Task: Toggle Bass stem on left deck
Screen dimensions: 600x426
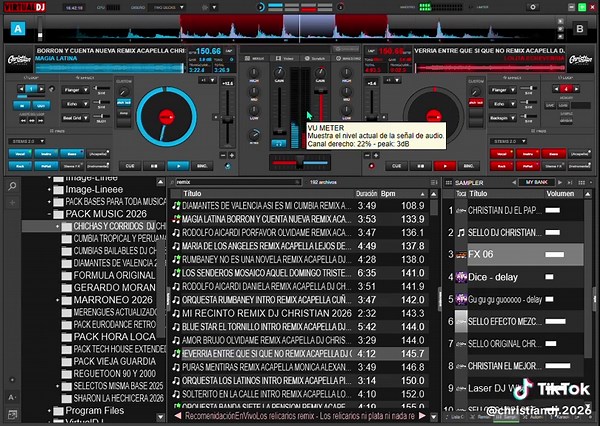Action: click(x=72, y=154)
